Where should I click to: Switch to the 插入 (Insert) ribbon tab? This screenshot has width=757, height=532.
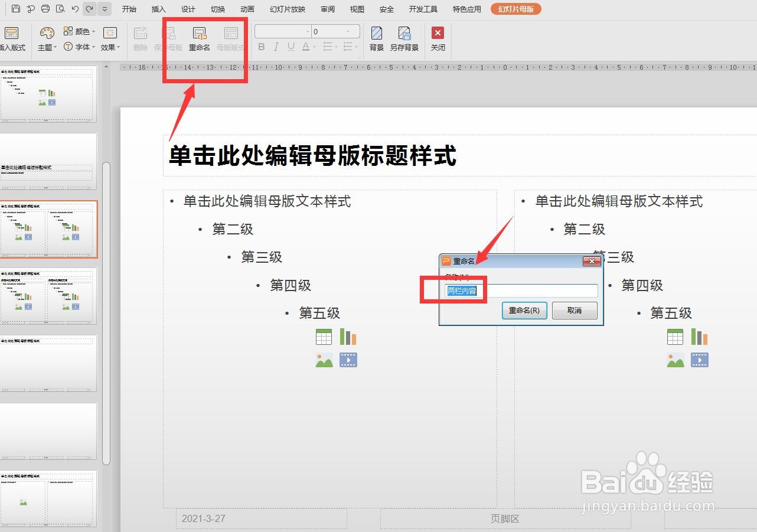coord(158,9)
